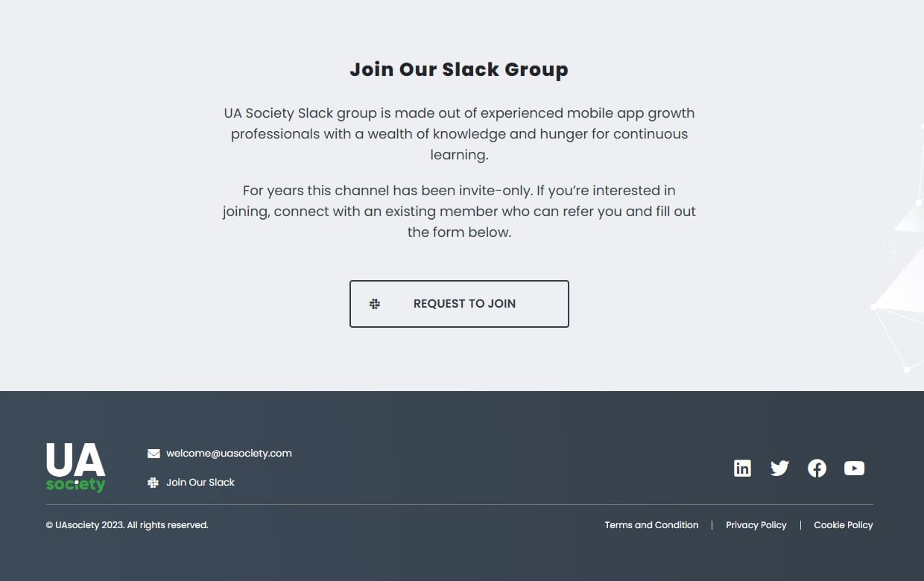Screen dimensions: 924x581
Task: Click the Slack icon in the footer
Action: [154, 483]
